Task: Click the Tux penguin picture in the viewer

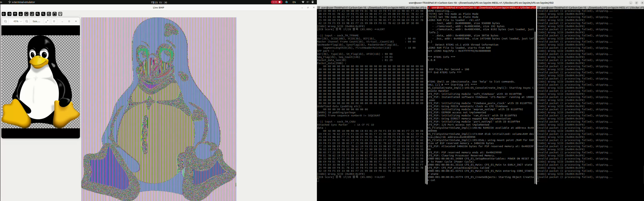Action: (x=41, y=82)
